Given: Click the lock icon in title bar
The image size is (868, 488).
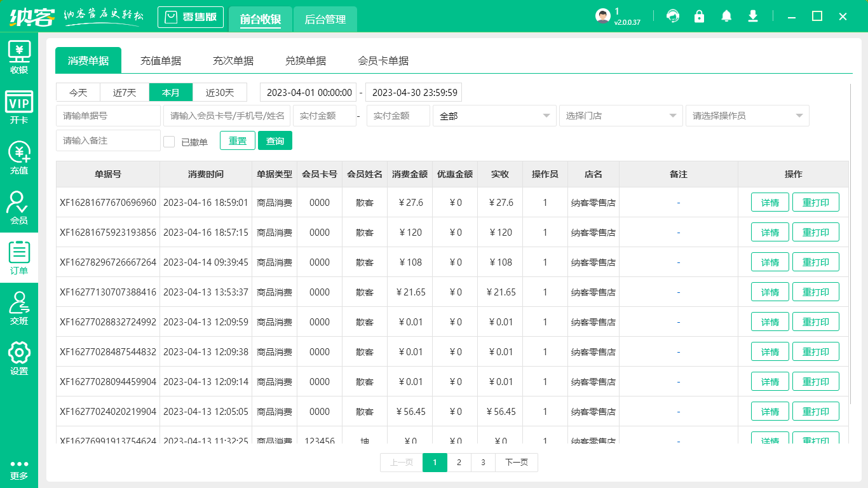Looking at the screenshot, I should pyautogui.click(x=700, y=17).
